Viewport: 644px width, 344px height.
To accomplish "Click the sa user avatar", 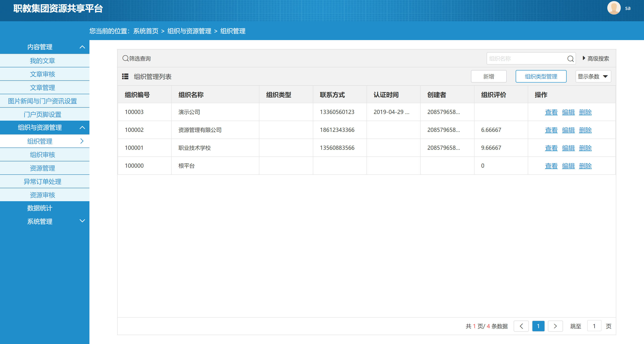I will pos(614,8).
